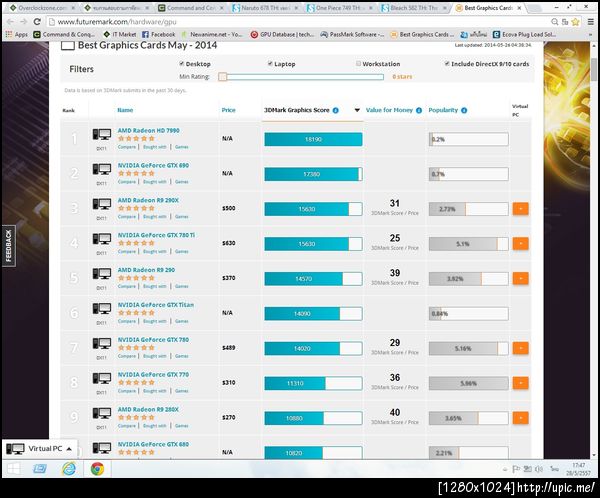Expand the Virtual PC panel
Screen dimensions: 600x498
tap(40, 449)
